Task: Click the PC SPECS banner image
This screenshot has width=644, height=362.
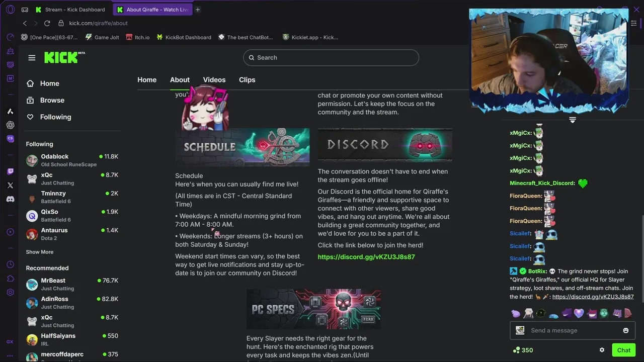Action: 313,309
